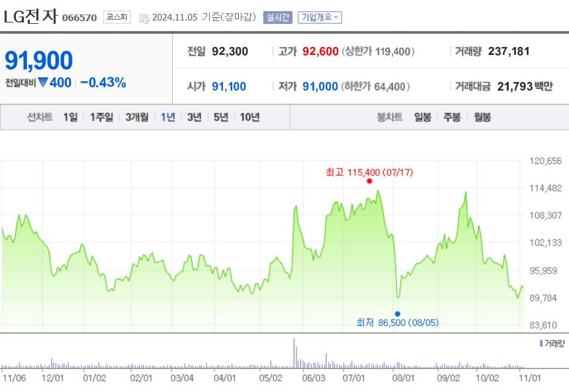Click the 고가 value 92,600
Screen dimensions: 569x392
[320, 52]
